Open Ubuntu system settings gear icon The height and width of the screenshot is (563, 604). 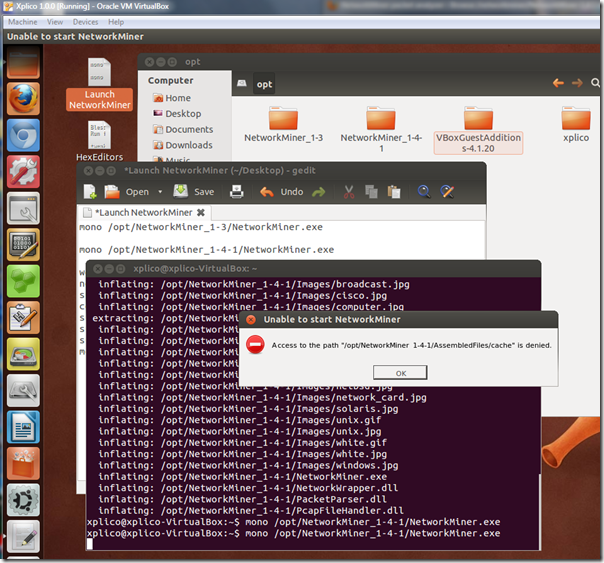click(23, 500)
